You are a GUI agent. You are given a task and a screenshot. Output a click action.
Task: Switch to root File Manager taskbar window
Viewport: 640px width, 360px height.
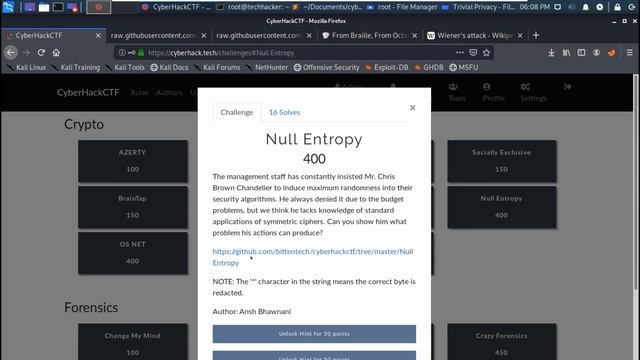[402, 7]
